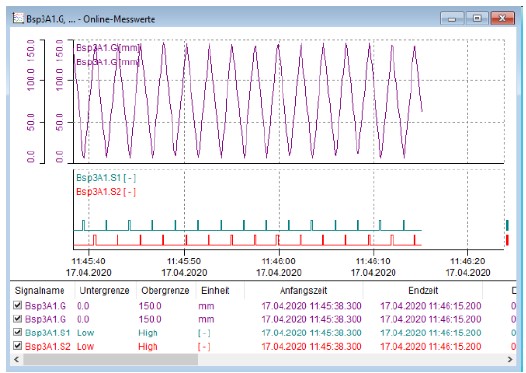Image resolution: width=526 pixels, height=373 pixels.
Task: Maximize the Online-Messwerte window
Action: pyautogui.click(x=477, y=18)
